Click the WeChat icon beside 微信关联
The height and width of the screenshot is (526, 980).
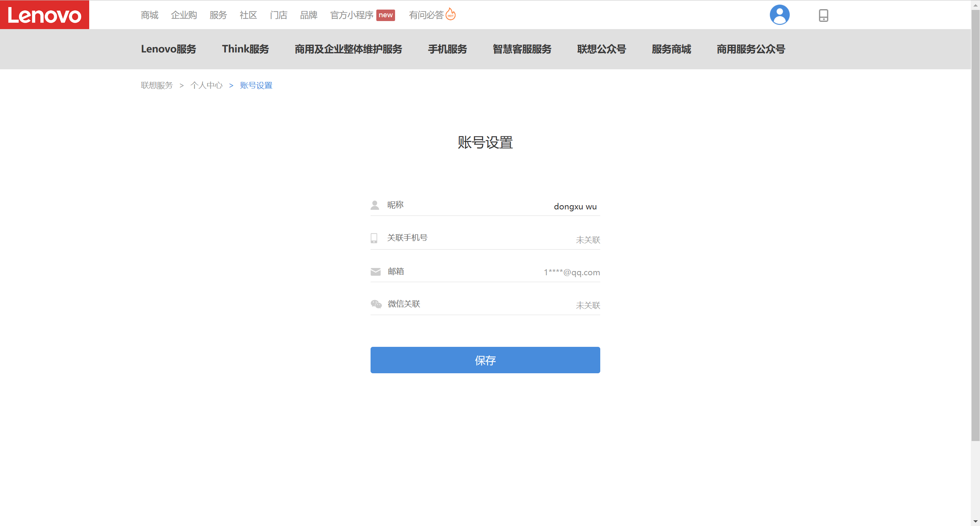click(376, 304)
